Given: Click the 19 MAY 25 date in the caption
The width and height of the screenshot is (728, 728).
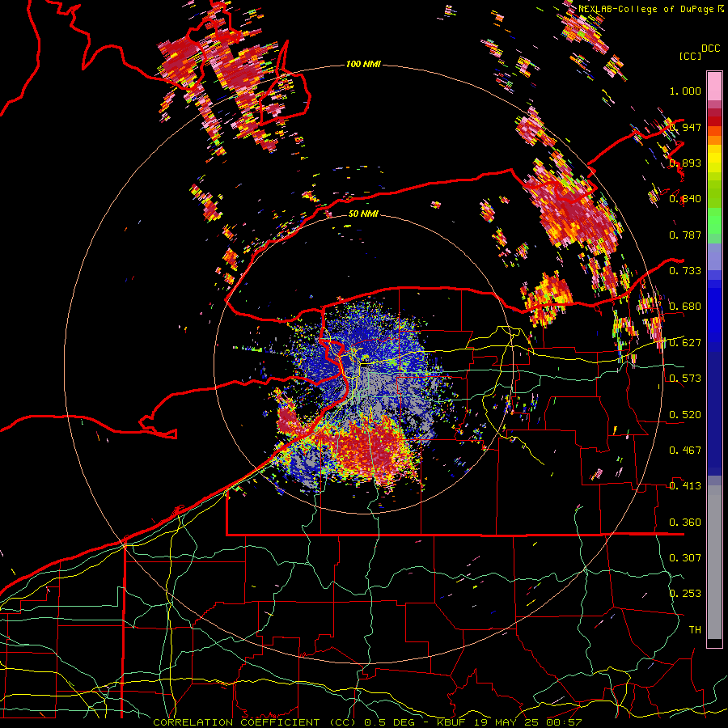Looking at the screenshot, I should coord(508,722).
